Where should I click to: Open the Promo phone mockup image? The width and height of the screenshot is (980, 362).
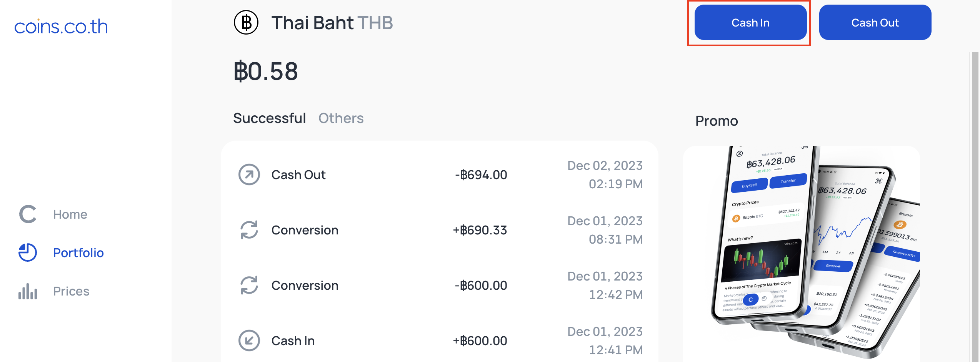[802, 254]
